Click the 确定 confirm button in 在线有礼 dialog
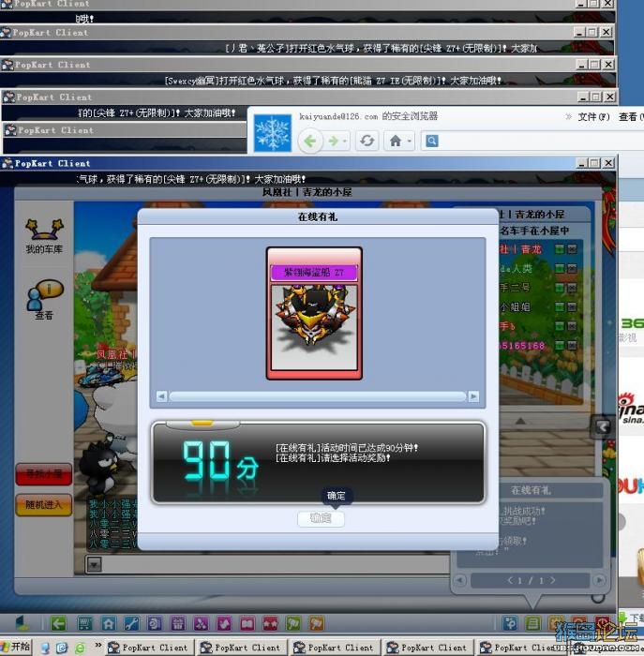This screenshot has height=656, width=644. pos(321,518)
